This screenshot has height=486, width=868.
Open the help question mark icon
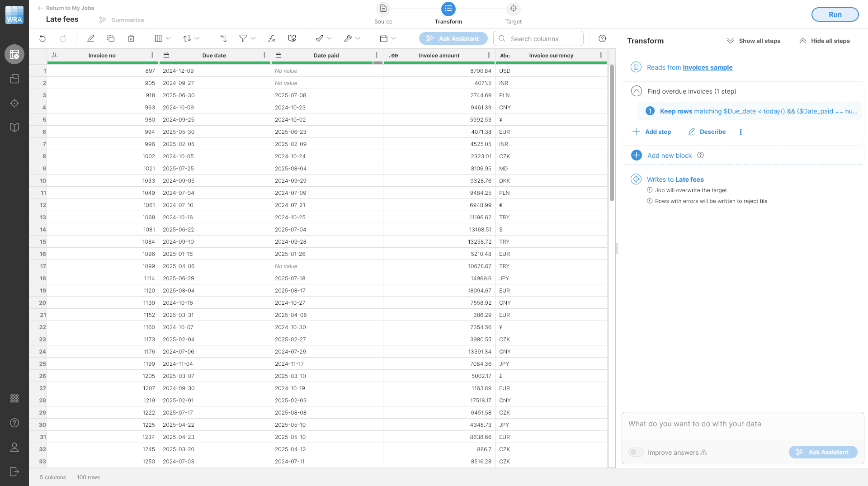tap(602, 39)
